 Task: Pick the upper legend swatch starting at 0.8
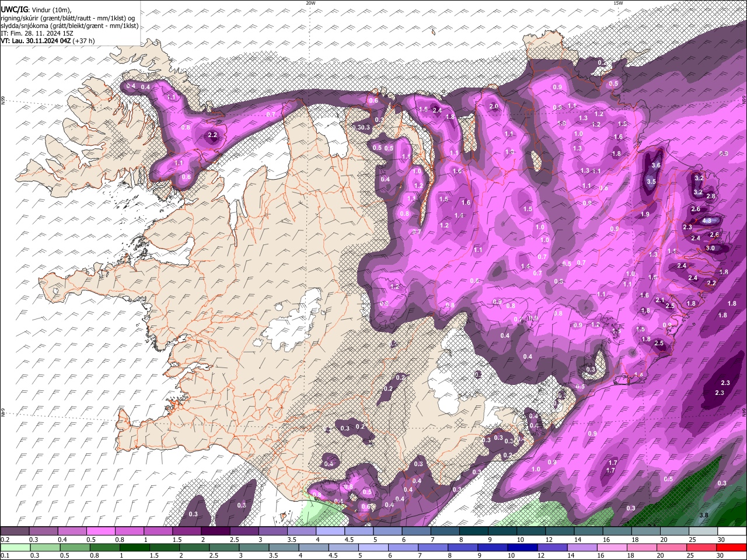coord(129,531)
